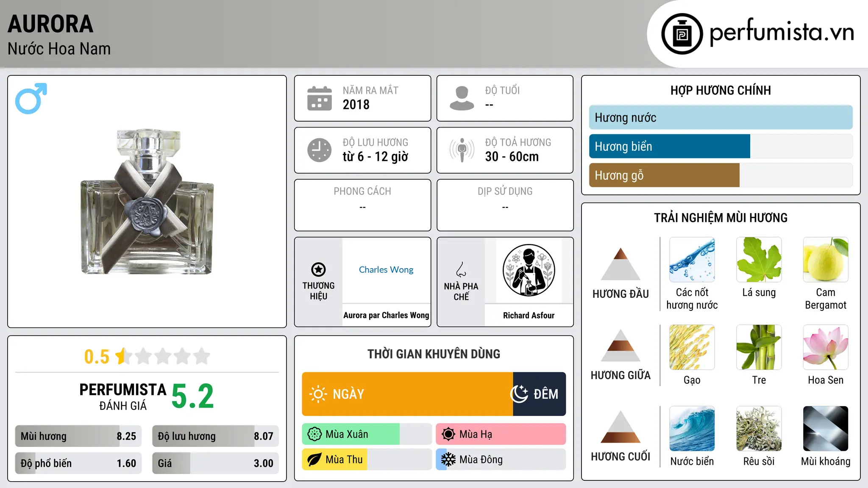868x488 pixels.
Task: Click the Độ phổ biến 1.60 rating bar
Action: (78, 463)
